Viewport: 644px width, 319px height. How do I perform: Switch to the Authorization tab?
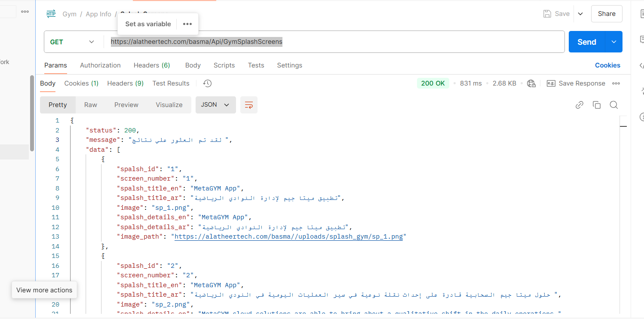(100, 65)
